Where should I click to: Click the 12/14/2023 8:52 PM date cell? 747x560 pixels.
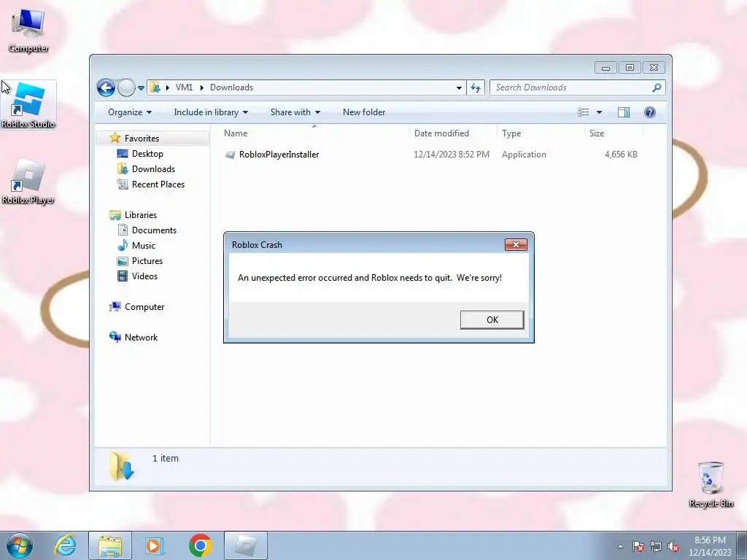point(451,155)
